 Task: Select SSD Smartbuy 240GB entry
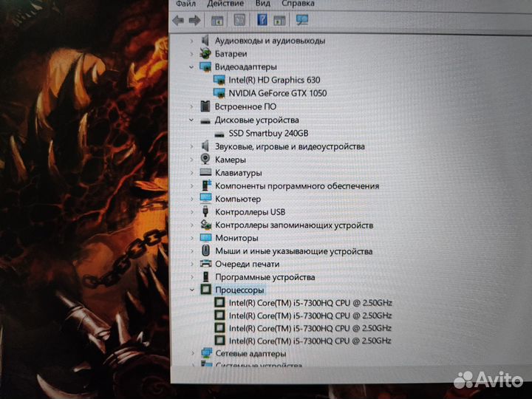(x=268, y=133)
